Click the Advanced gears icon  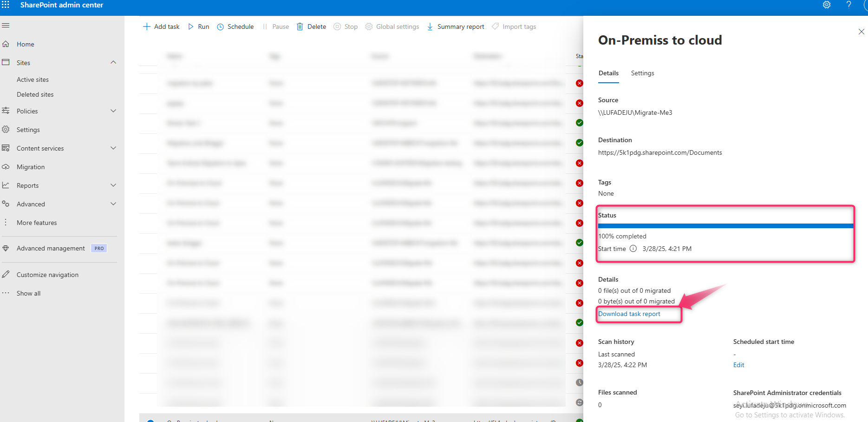(x=6, y=204)
